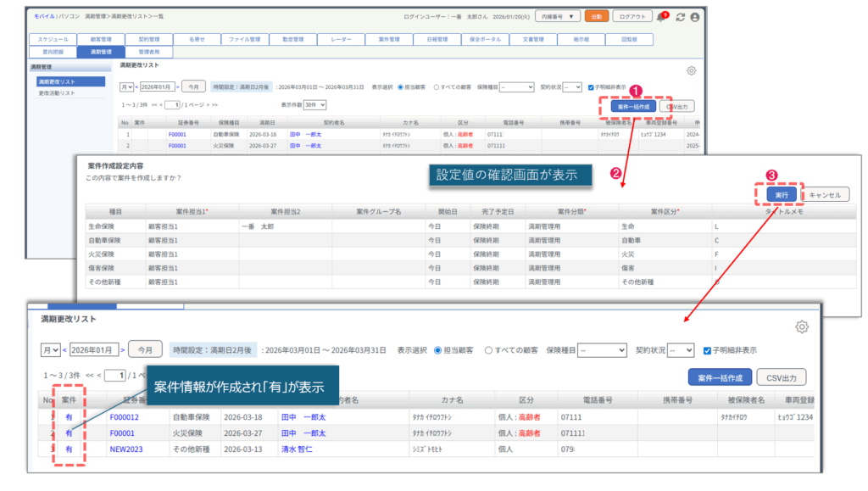
Task: Open settings gear in the upper 満期更改リスト panel
Action: (692, 71)
